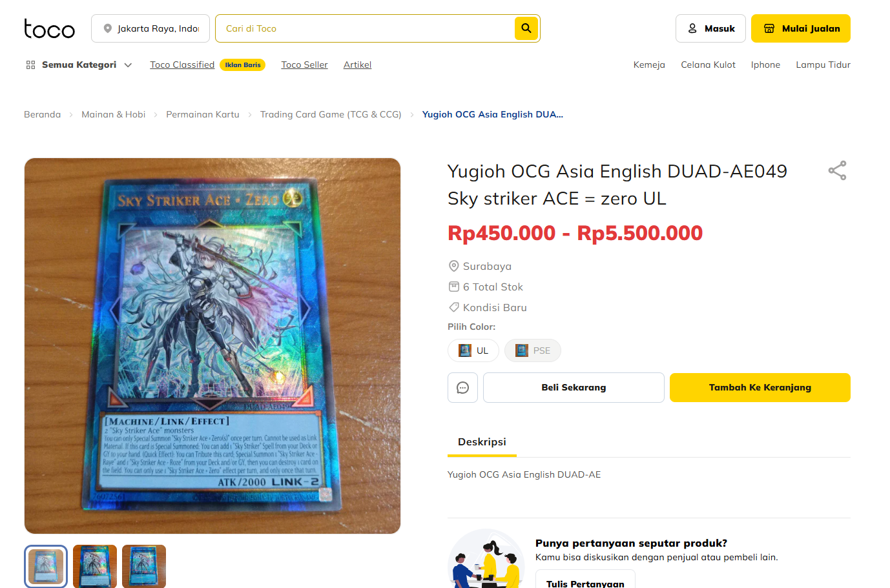Click Beli Sekarang button
This screenshot has height=588, width=890.
574,387
